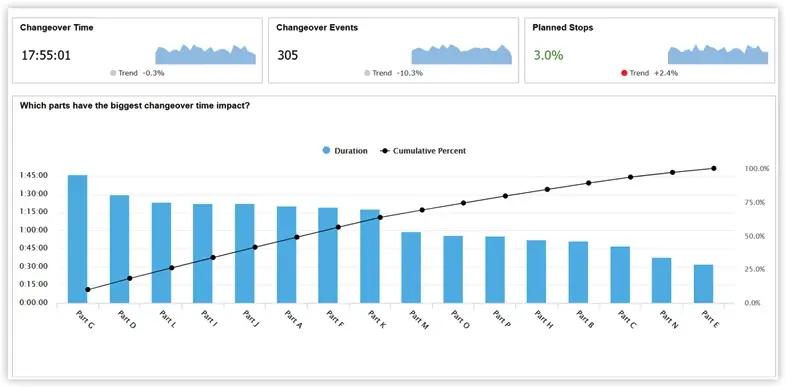Select the Part H duration bar

[x=536, y=272]
